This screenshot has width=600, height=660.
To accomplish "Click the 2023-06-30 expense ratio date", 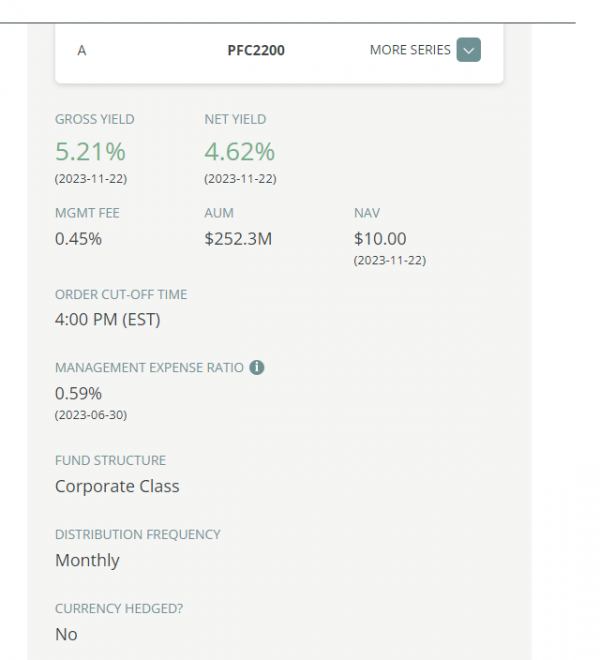I will click(x=91, y=414).
